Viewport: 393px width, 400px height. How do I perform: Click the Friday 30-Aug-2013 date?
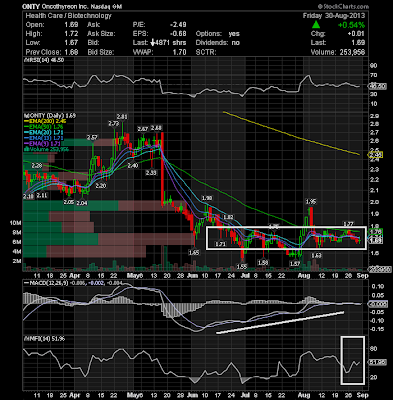tap(334, 16)
